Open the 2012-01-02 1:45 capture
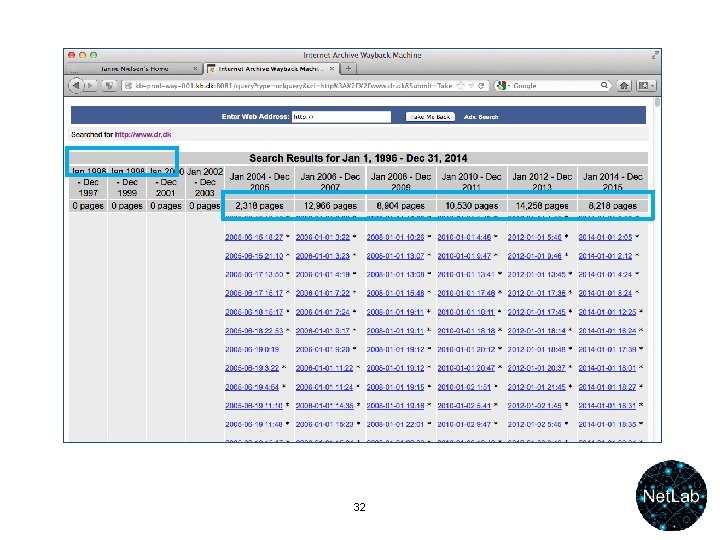Viewport: 720px width, 540px height. 534,405
